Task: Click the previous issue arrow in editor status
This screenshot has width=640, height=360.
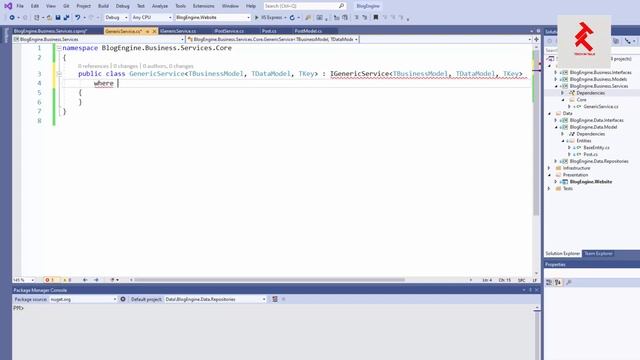Action: coord(85,280)
